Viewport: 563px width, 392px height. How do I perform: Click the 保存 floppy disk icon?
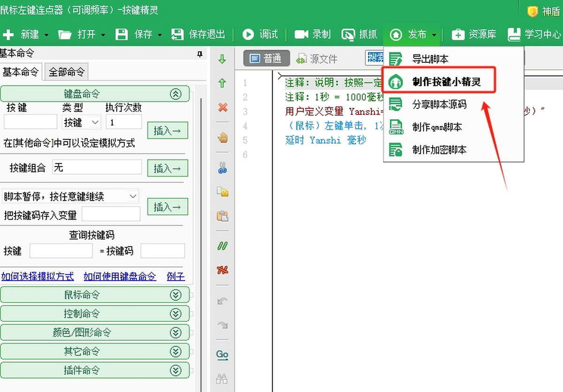click(122, 34)
